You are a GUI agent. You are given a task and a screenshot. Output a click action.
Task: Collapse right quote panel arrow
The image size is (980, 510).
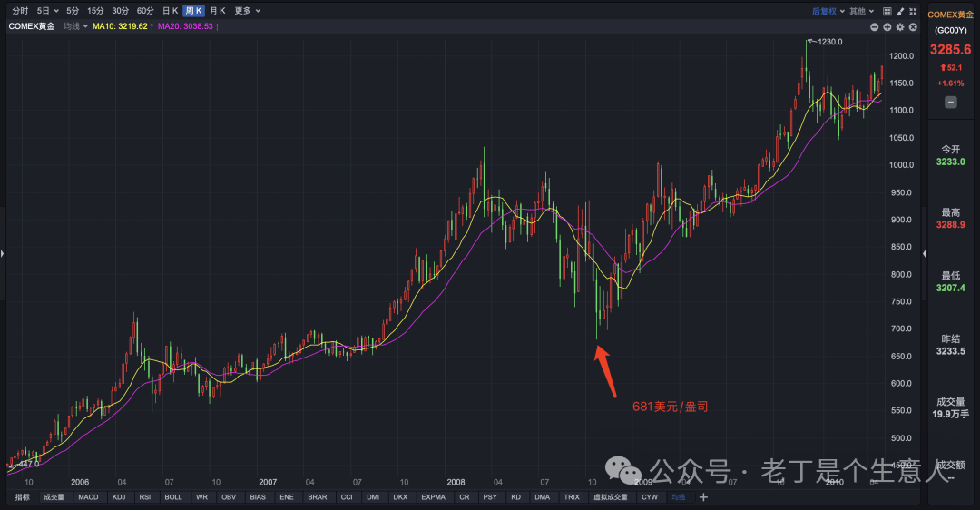coord(924,253)
